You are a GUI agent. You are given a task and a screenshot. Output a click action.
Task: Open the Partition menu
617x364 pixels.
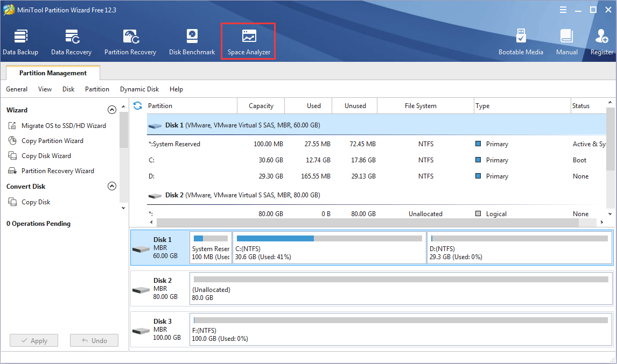(x=97, y=89)
